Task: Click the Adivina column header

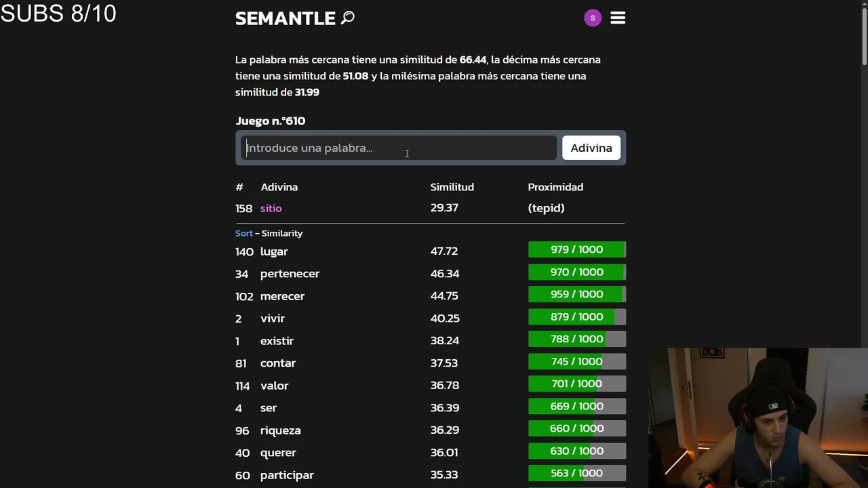Action: pyautogui.click(x=279, y=187)
